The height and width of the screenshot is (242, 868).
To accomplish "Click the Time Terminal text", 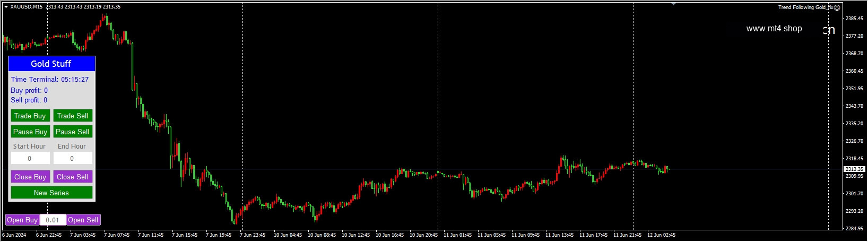I will click(x=50, y=80).
